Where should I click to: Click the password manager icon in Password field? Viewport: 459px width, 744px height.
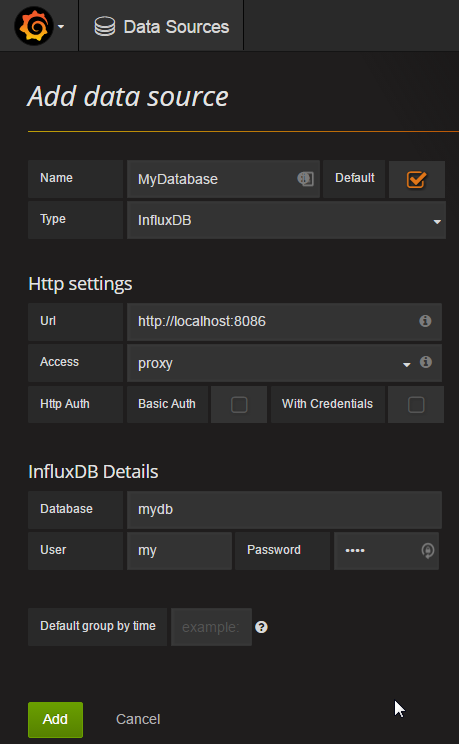[428, 550]
